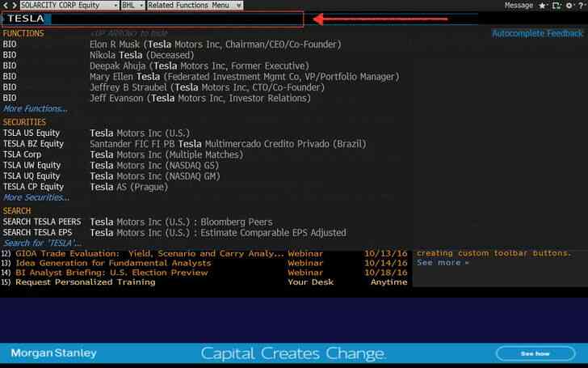Select TESLA CP Equity Prague
Screen dimensions: 588x368
pos(86,187)
